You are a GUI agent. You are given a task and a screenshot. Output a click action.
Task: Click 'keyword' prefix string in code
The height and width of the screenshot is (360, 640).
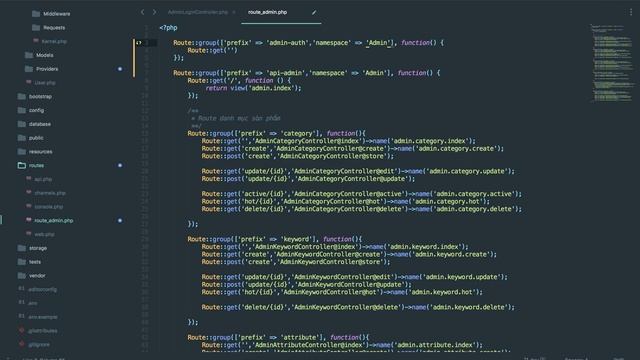[297, 239]
